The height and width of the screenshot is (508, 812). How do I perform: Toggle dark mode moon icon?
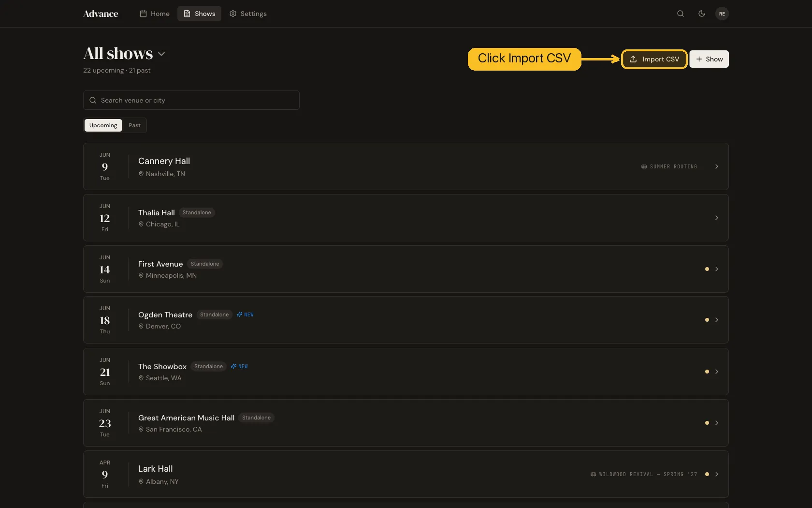pyautogui.click(x=702, y=14)
